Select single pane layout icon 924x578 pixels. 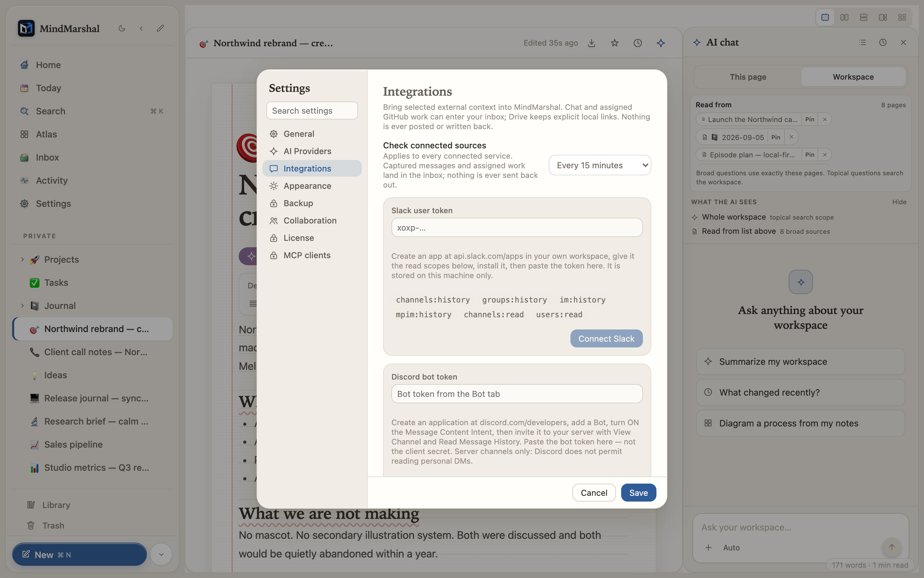coord(825,18)
